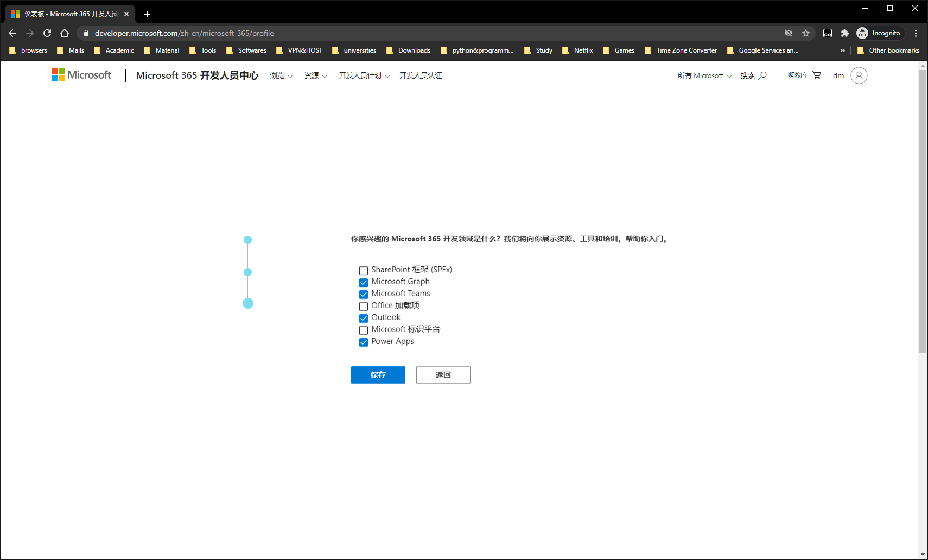Image resolution: width=928 pixels, height=560 pixels.
Task: Open the universities bookmark folder
Action: [x=354, y=50]
